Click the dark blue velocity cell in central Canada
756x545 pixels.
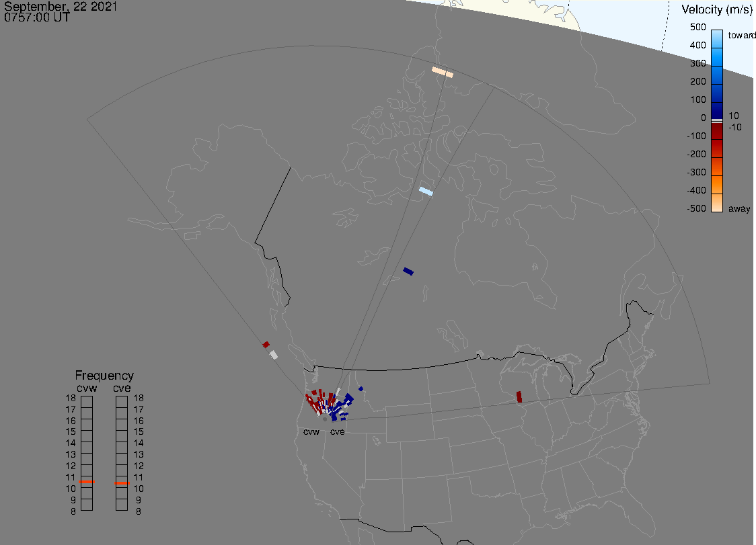pos(408,271)
